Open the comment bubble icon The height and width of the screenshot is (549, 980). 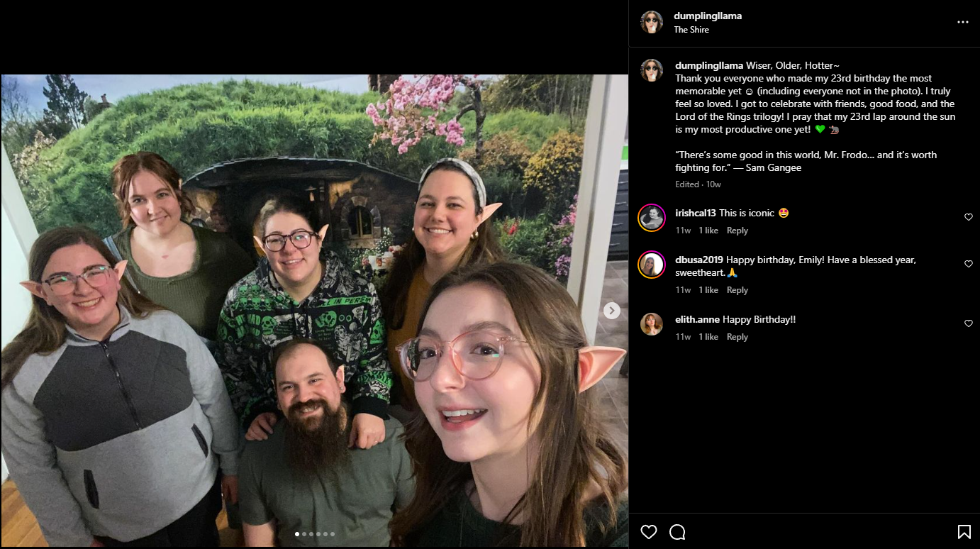pos(677,532)
